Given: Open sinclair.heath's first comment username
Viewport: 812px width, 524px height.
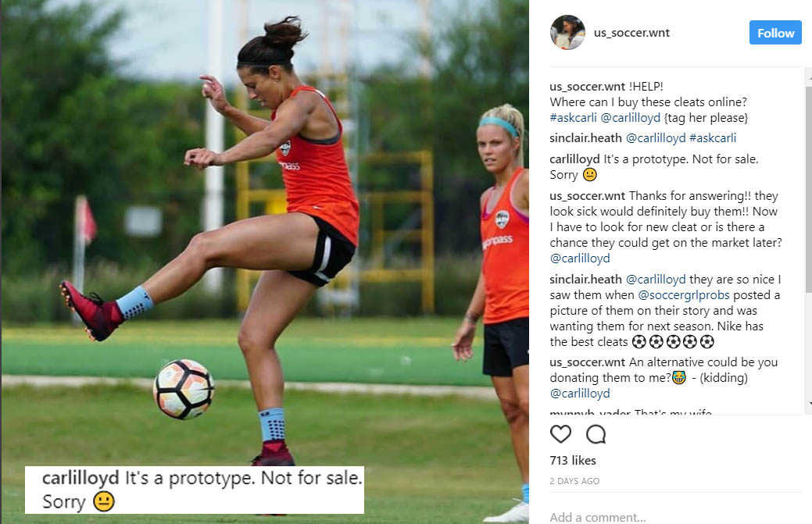Looking at the screenshot, I should coord(585,138).
